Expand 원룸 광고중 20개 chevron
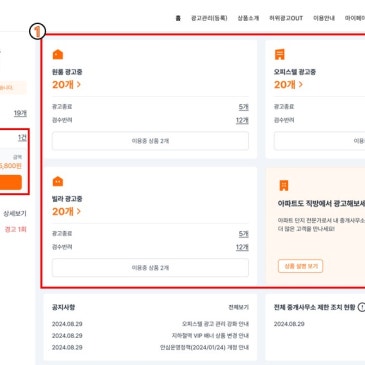The image size is (365, 365). tap(79, 85)
